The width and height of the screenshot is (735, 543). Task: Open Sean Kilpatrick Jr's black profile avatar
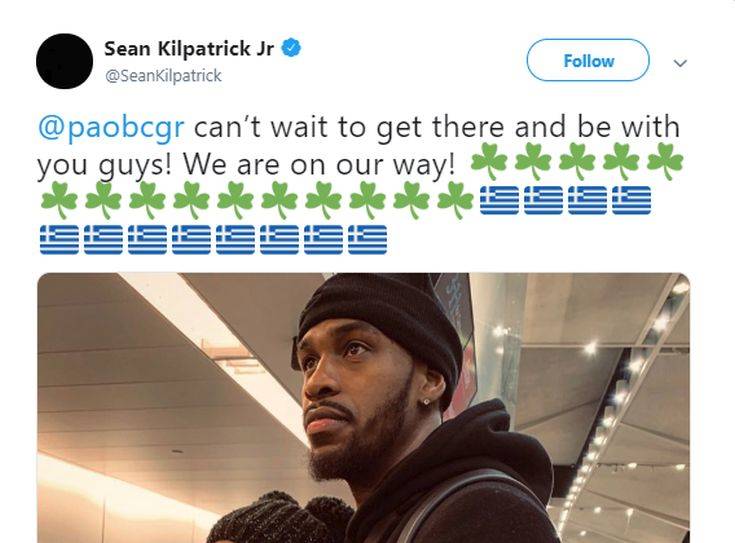pyautogui.click(x=64, y=61)
